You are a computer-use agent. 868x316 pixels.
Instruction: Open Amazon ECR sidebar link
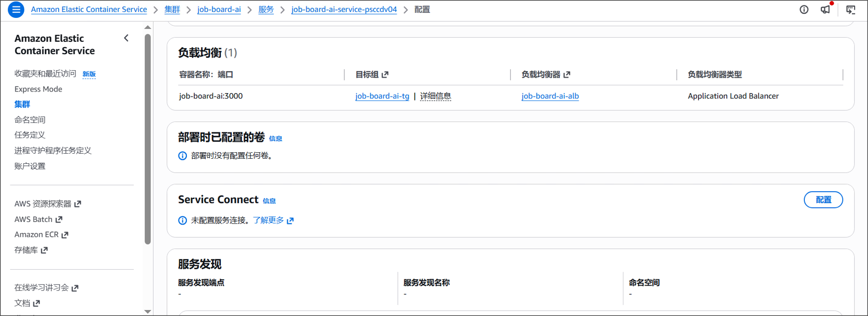tap(36, 235)
